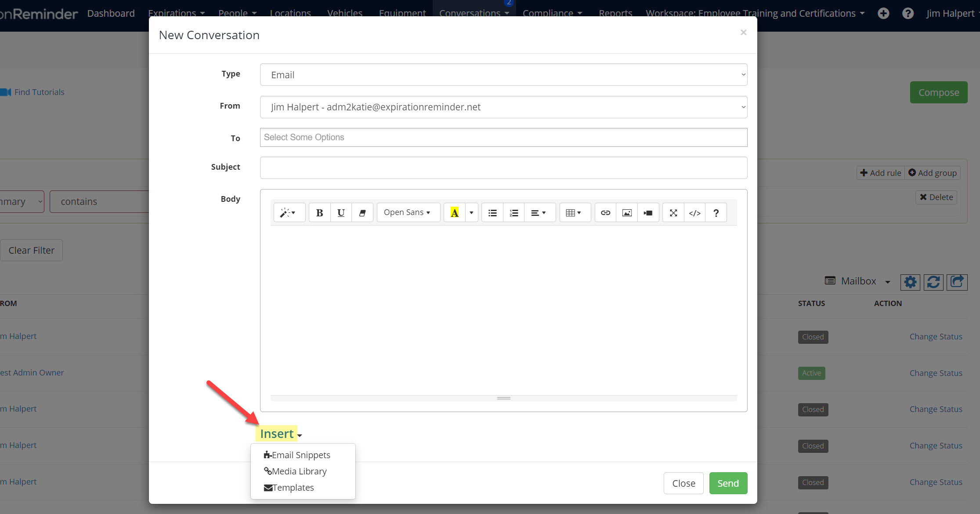This screenshot has height=514, width=980.
Task: Refresh the mailbox list
Action: tap(933, 282)
